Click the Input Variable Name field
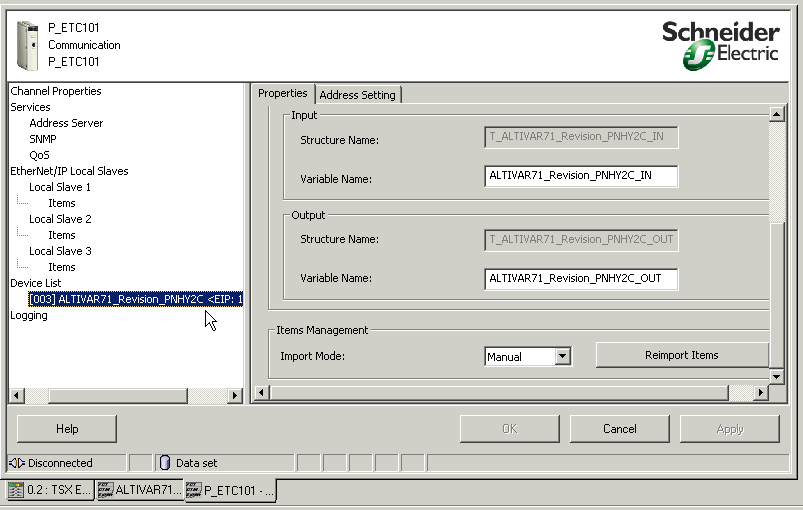 coord(581,176)
